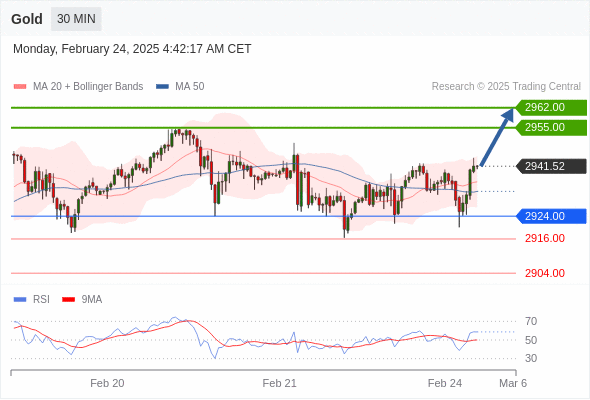590x400 pixels.
Task: Click the 2962.00 resistance price tag
Action: (x=551, y=108)
